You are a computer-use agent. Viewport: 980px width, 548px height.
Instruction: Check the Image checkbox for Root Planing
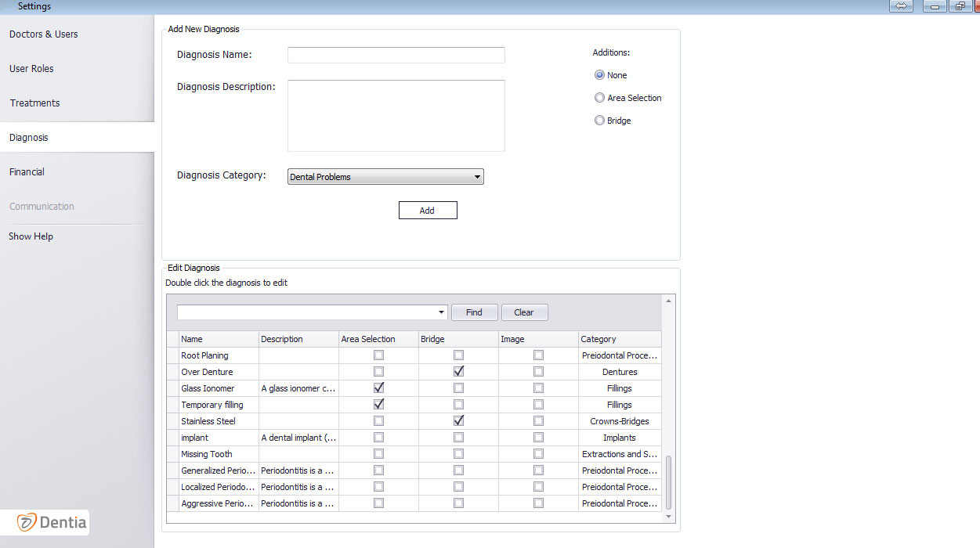pos(538,355)
